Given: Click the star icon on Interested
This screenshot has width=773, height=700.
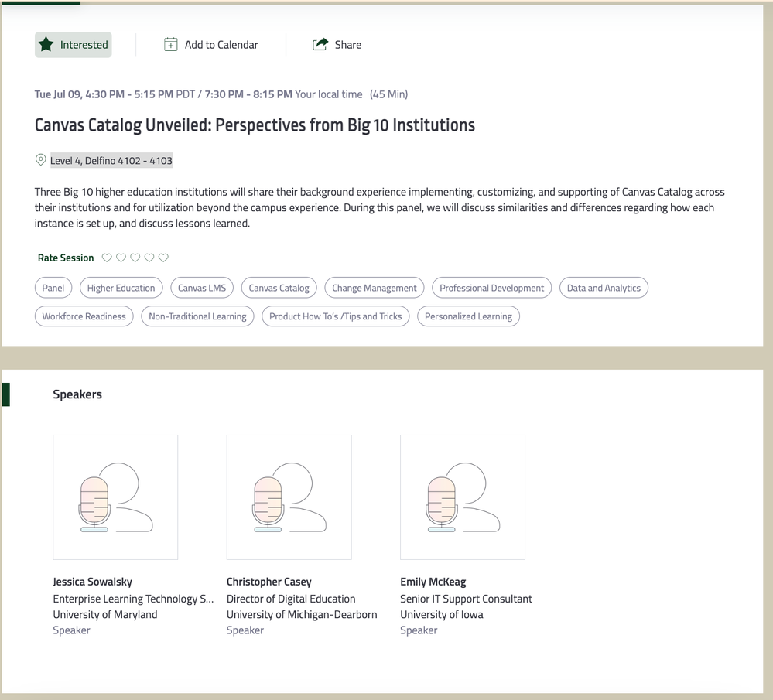Looking at the screenshot, I should 46,45.
